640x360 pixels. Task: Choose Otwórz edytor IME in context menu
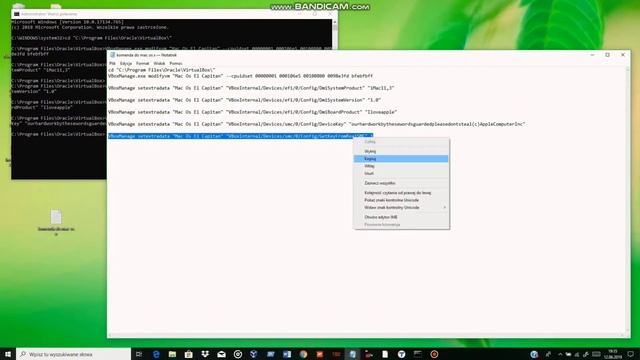coord(401,217)
